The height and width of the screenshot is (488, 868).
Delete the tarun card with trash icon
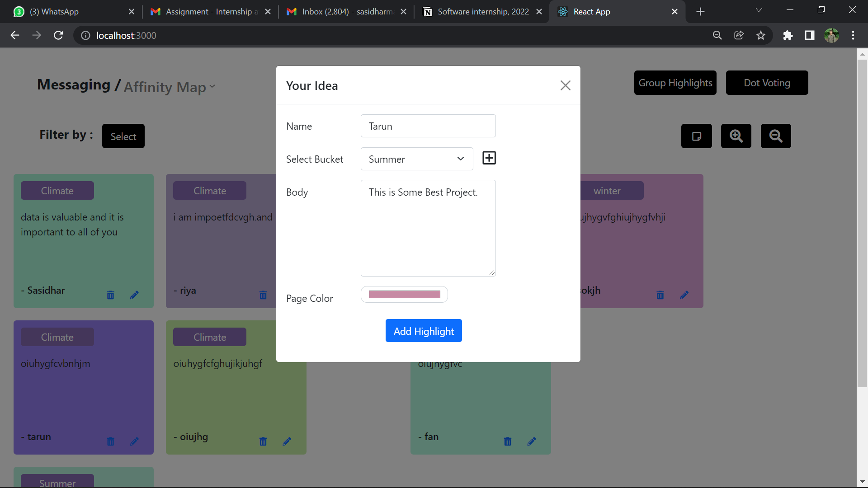click(110, 441)
